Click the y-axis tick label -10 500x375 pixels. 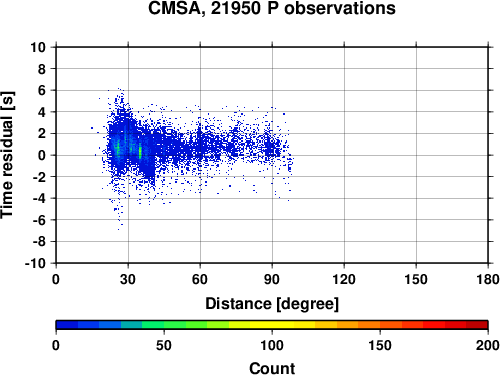pos(35,263)
